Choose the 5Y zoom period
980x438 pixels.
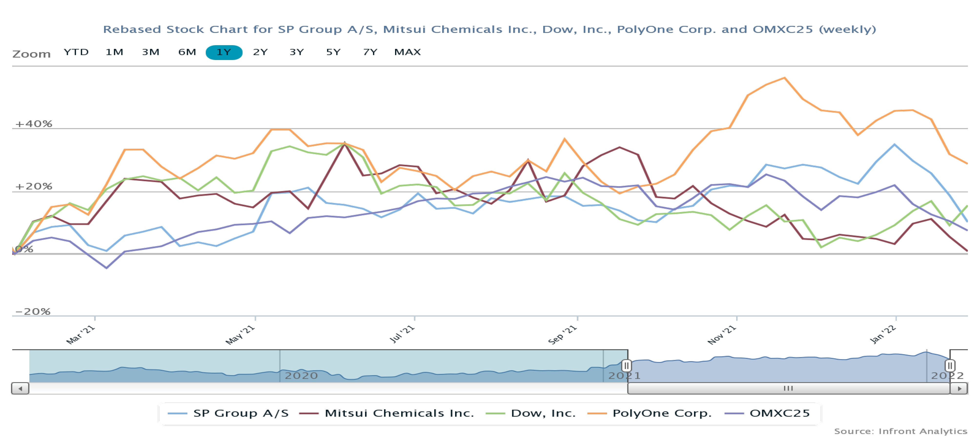coord(333,52)
